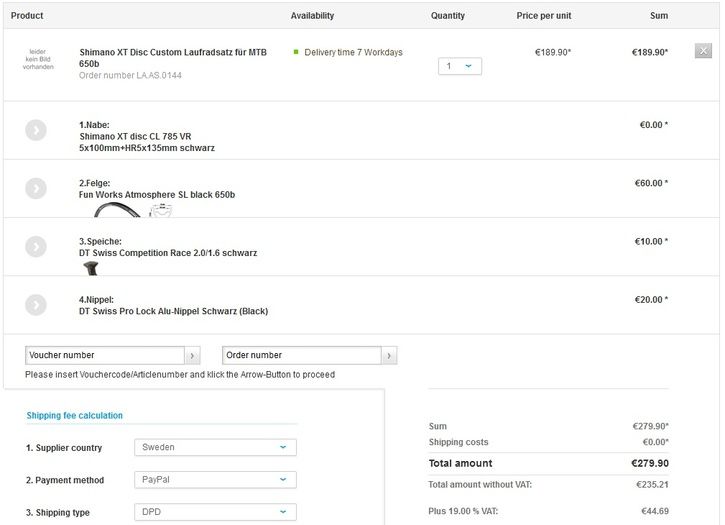Click the Total amount without VAT value €235.21
This screenshot has height=525, width=725.
(652, 484)
